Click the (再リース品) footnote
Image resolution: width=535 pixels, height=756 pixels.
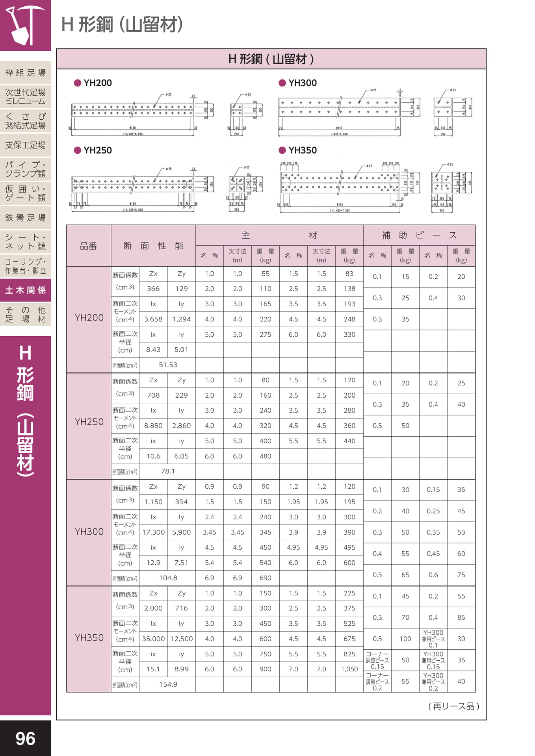pos(453,706)
